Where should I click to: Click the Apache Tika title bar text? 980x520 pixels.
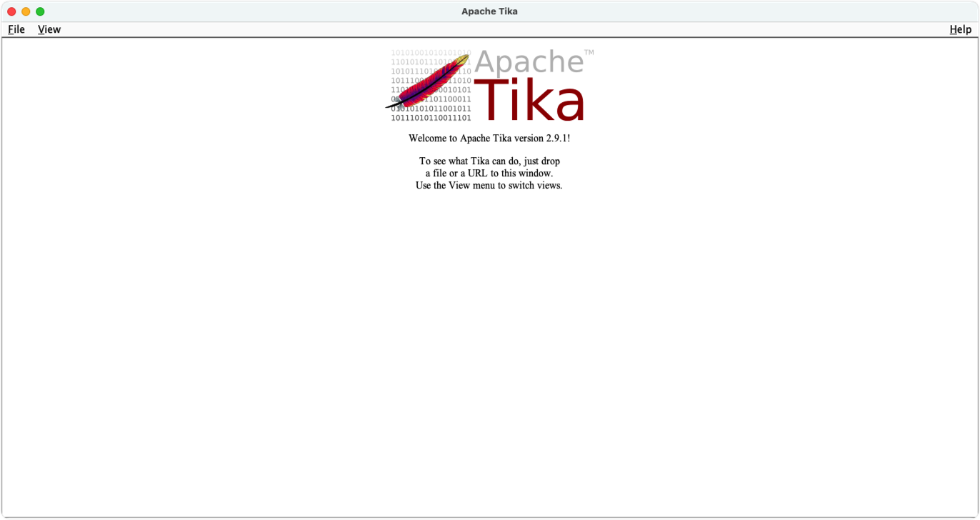490,11
